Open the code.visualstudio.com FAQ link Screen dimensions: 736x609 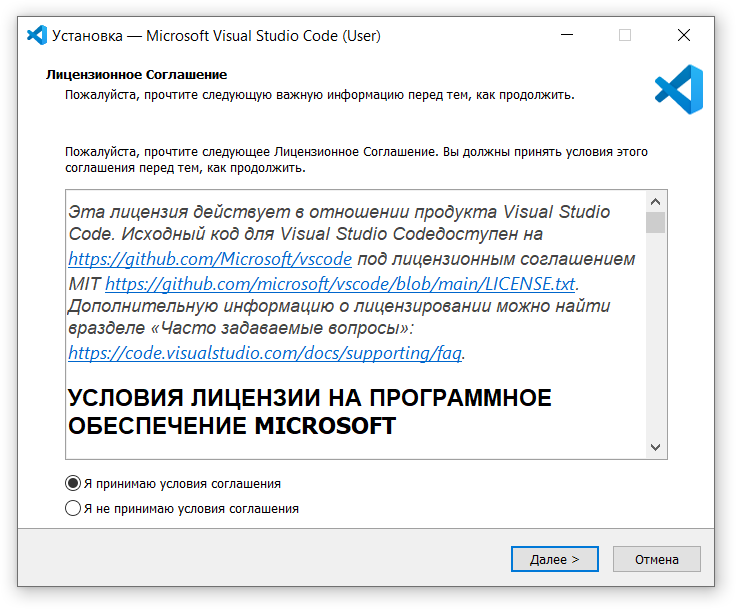point(265,353)
